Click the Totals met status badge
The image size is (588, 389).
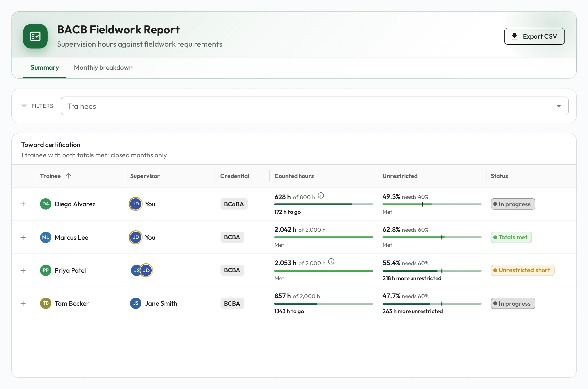511,237
